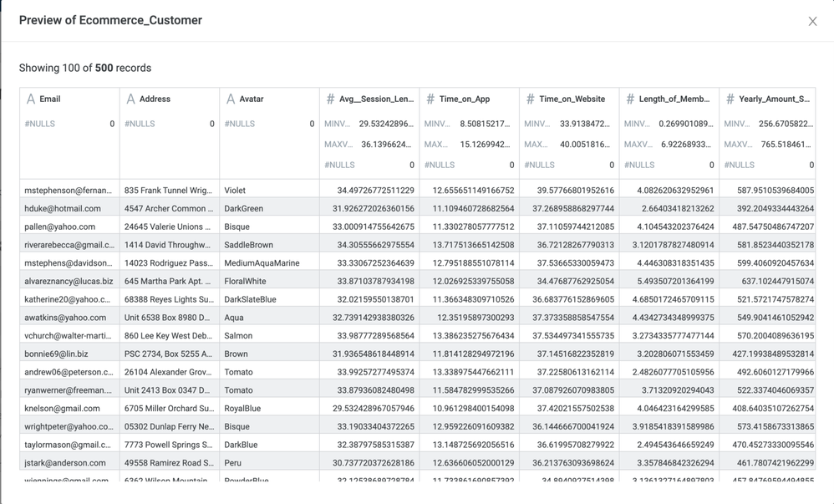834x504 pixels.
Task: Select the Email column header
Action: point(50,99)
